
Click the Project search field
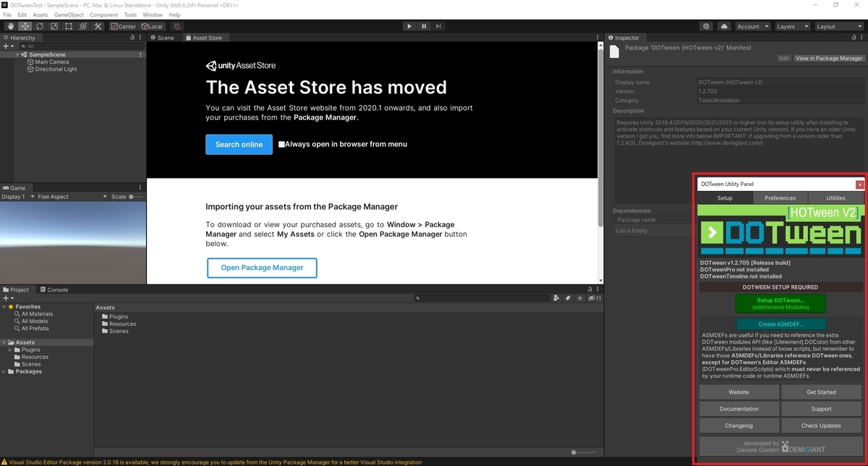(482, 298)
